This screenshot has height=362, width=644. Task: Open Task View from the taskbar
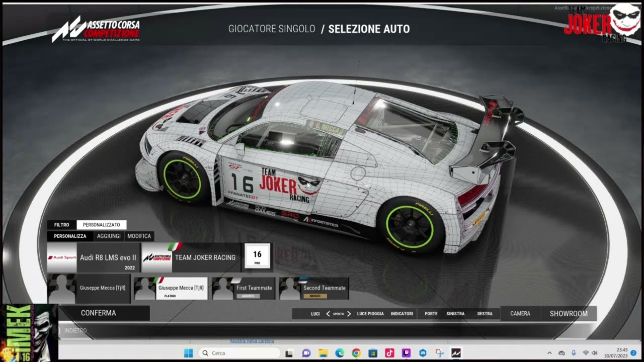tap(289, 353)
